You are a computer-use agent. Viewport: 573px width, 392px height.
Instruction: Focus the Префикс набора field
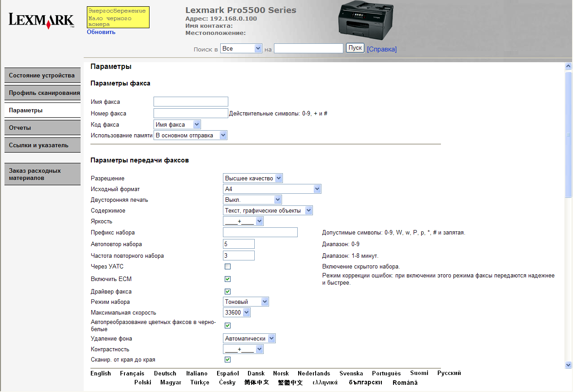coord(260,232)
